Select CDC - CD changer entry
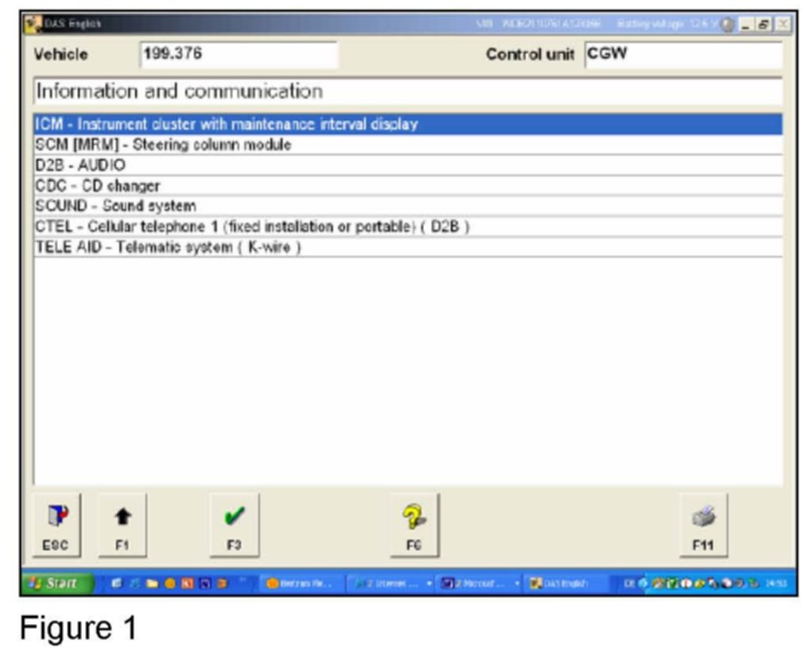 (x=98, y=186)
